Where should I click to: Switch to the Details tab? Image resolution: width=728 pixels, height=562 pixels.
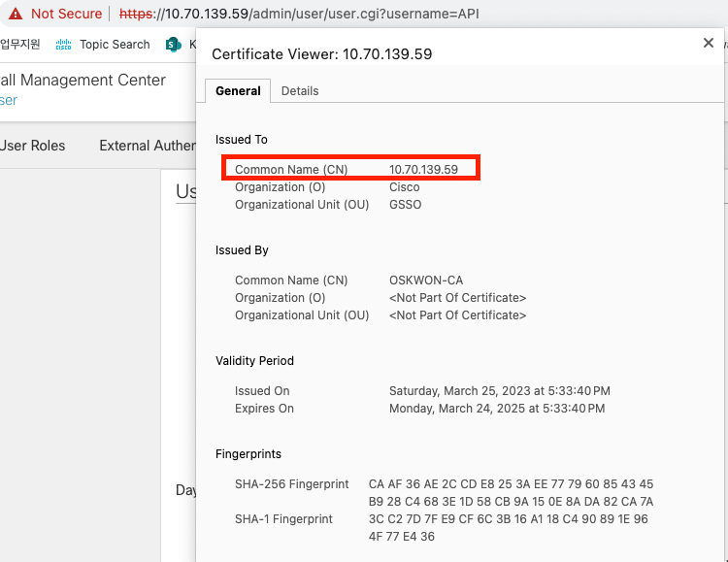coord(300,91)
